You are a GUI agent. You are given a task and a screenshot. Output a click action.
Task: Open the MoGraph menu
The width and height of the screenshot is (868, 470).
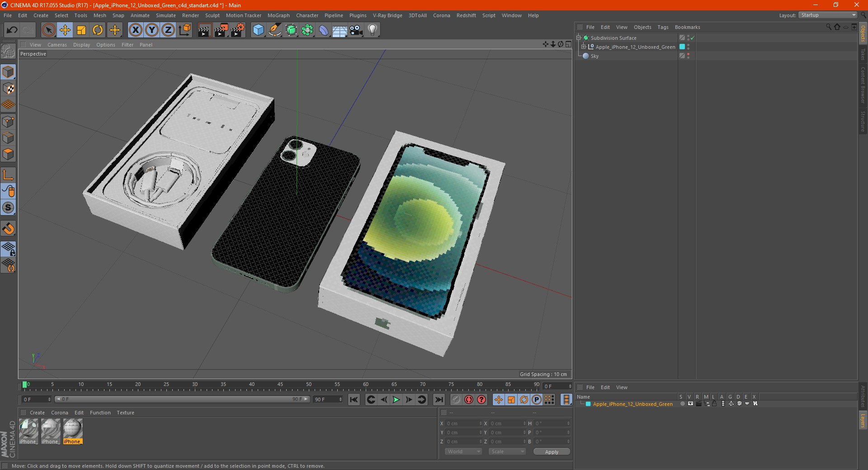(278, 15)
